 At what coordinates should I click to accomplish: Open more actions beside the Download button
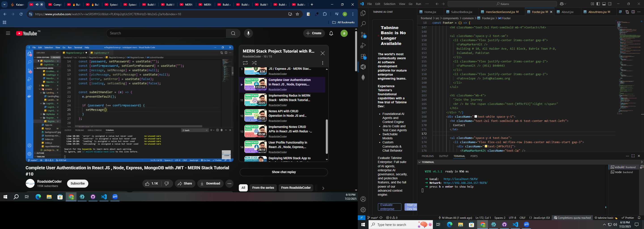click(229, 184)
